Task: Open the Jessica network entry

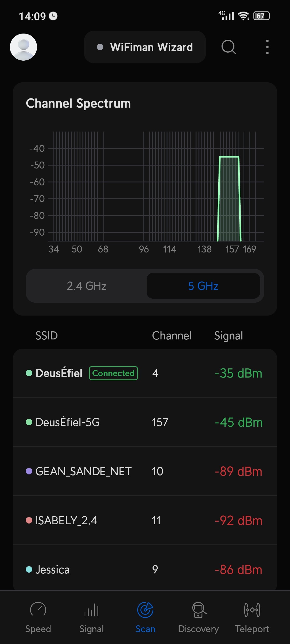Action: coord(145,569)
